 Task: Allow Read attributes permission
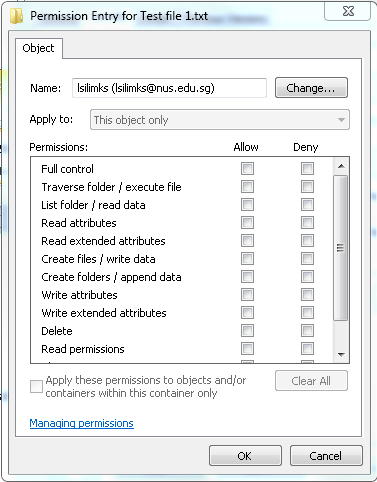coord(247,223)
